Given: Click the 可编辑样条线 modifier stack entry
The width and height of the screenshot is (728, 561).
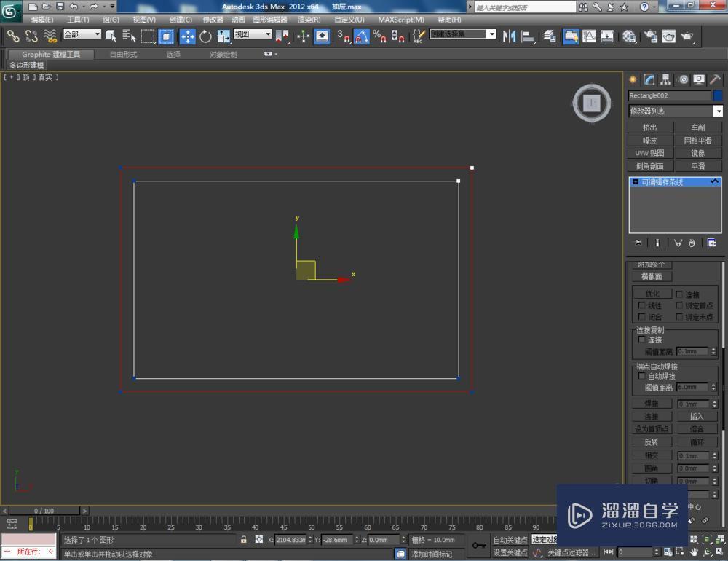Looking at the screenshot, I should pyautogui.click(x=662, y=181).
